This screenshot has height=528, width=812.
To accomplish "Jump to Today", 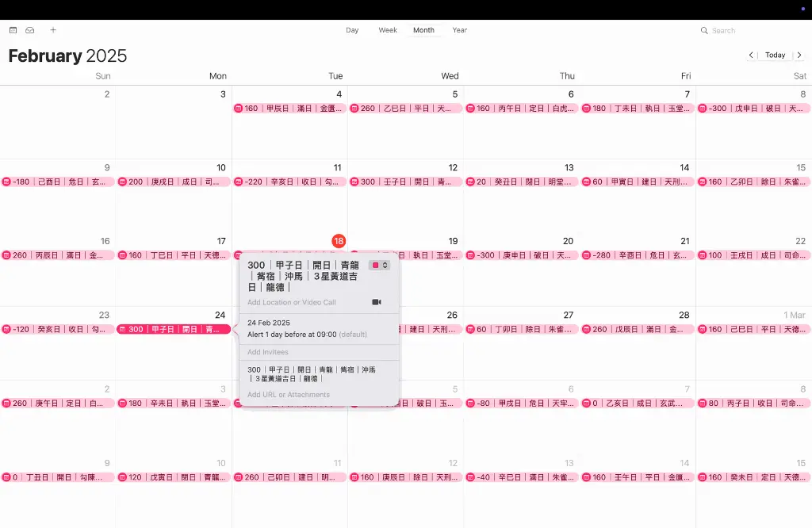I will click(x=776, y=55).
